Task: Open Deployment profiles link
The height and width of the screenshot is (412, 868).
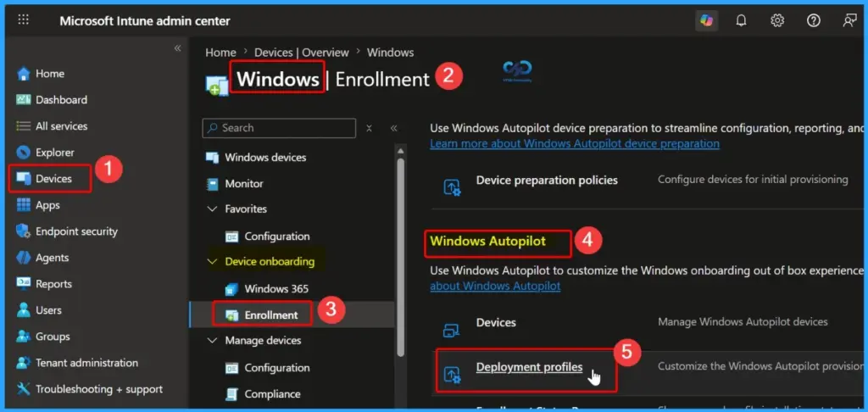Action: pos(529,367)
